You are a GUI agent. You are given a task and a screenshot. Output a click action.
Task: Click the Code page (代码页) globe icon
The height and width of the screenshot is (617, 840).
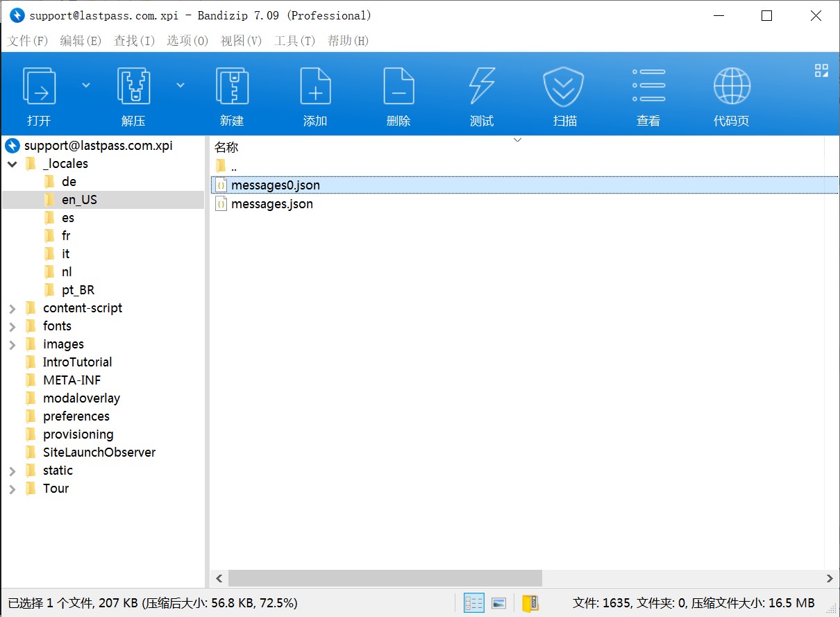click(732, 85)
